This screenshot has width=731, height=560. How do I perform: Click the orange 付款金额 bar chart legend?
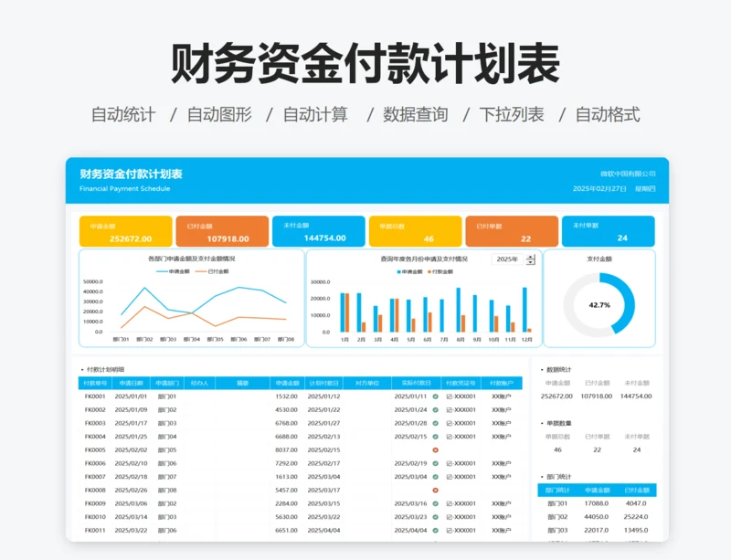(440, 272)
